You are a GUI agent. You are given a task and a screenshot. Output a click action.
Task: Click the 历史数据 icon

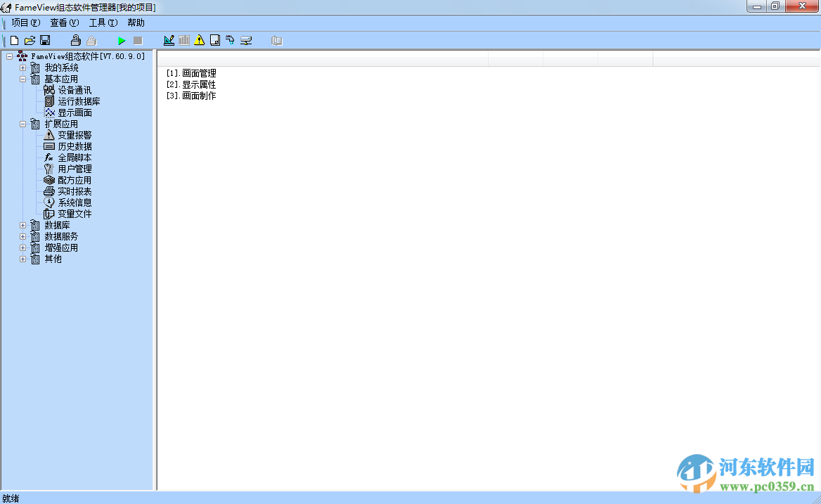point(49,146)
